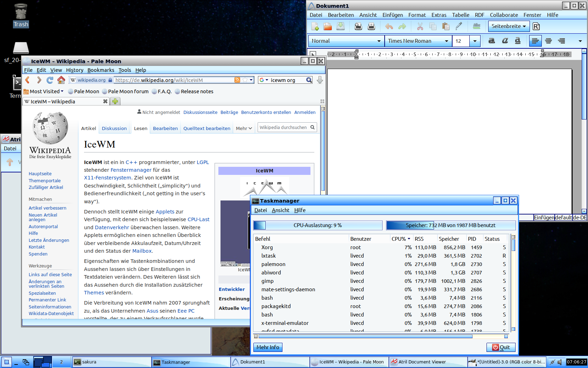
Task: Bookmark page with the star icon
Action: pos(245,80)
